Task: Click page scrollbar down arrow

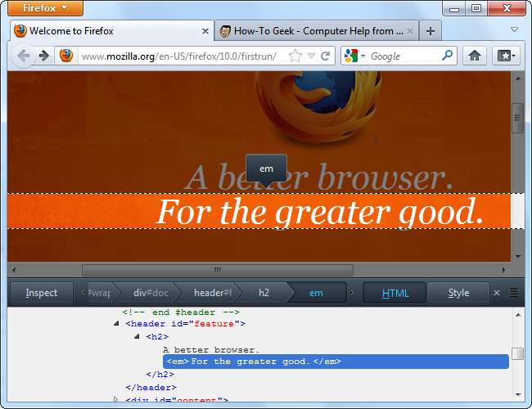Action: tap(518, 256)
